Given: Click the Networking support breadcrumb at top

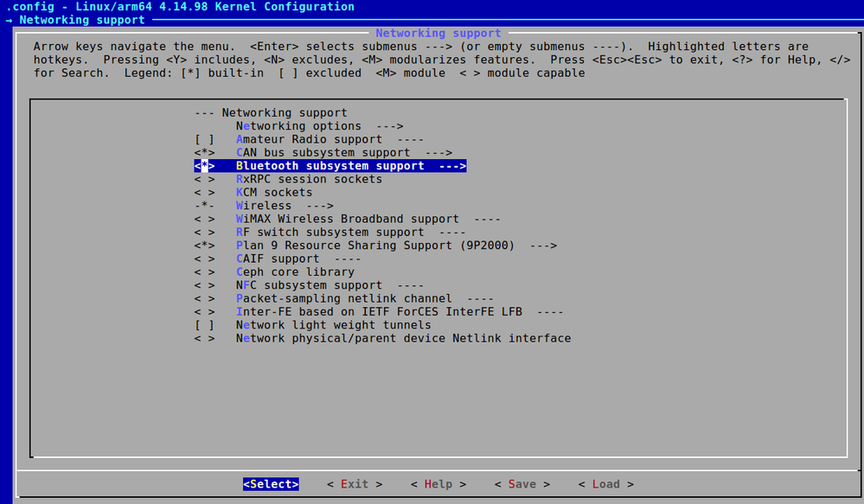Looking at the screenshot, I should coord(82,20).
